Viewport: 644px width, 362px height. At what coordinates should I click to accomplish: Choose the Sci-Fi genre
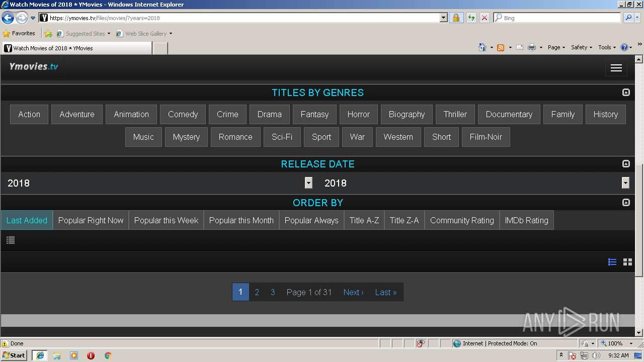click(282, 137)
